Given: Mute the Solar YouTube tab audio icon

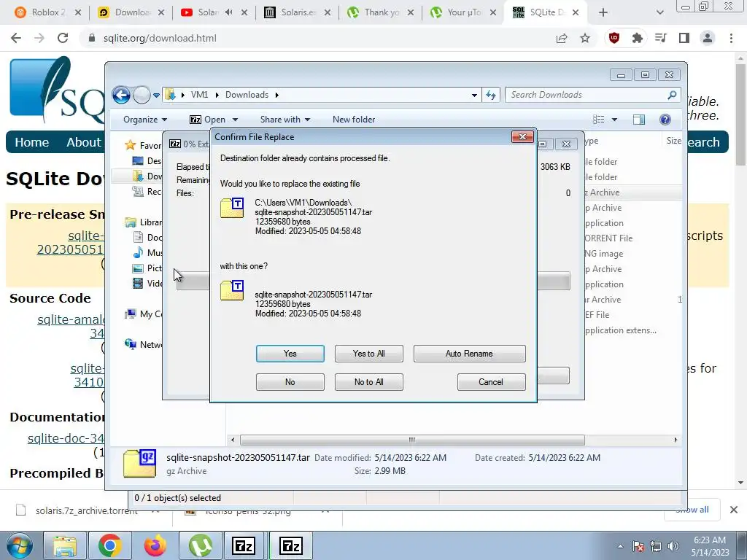Looking at the screenshot, I should point(228,12).
